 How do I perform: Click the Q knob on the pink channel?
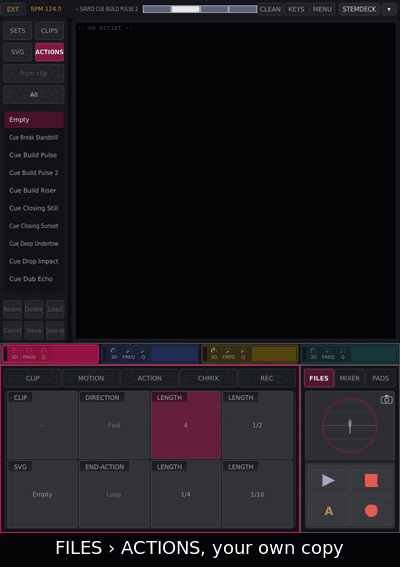(x=43, y=350)
